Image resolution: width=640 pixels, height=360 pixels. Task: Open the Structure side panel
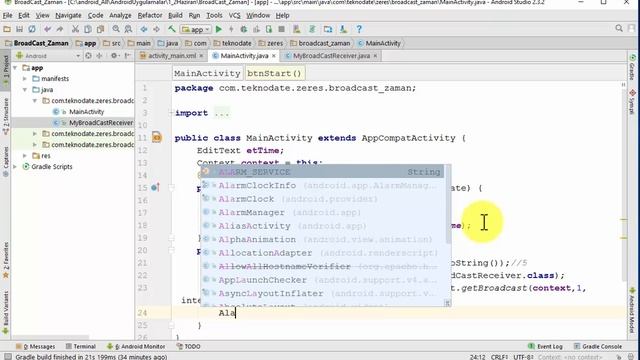[5, 116]
